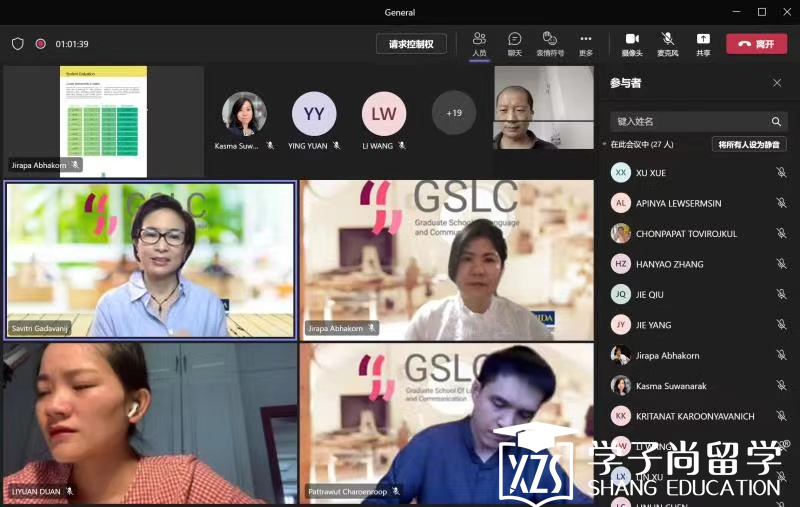The width and height of the screenshot is (800, 507).
Task: Toggle the camera on
Action: pyautogui.click(x=632, y=44)
